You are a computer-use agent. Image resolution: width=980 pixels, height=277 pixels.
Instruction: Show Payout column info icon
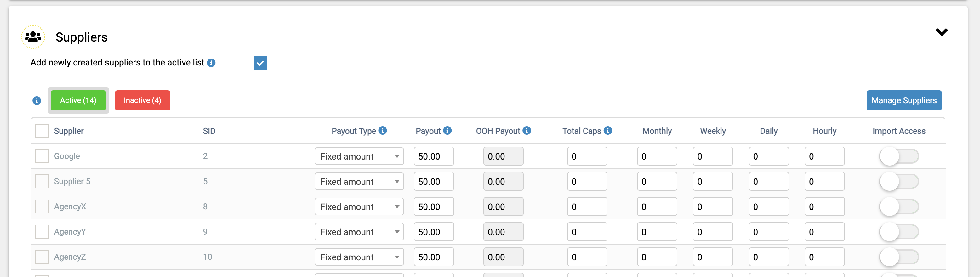click(x=447, y=131)
